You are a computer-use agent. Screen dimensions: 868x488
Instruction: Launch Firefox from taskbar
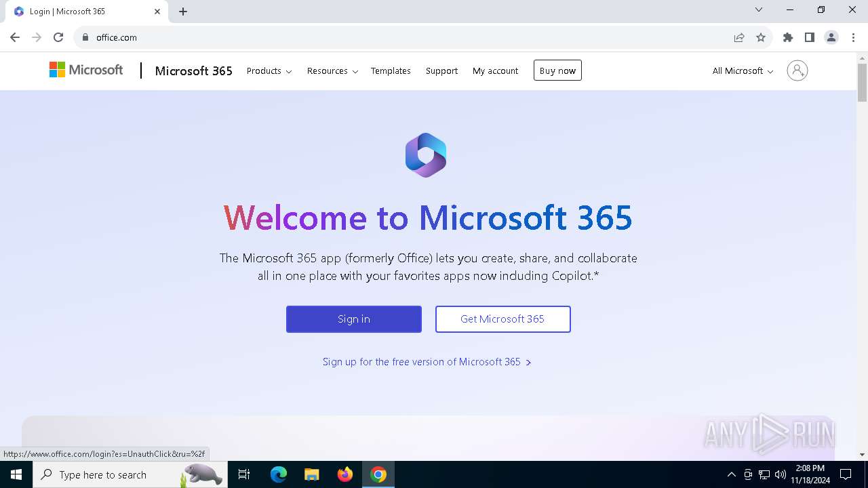coord(345,474)
